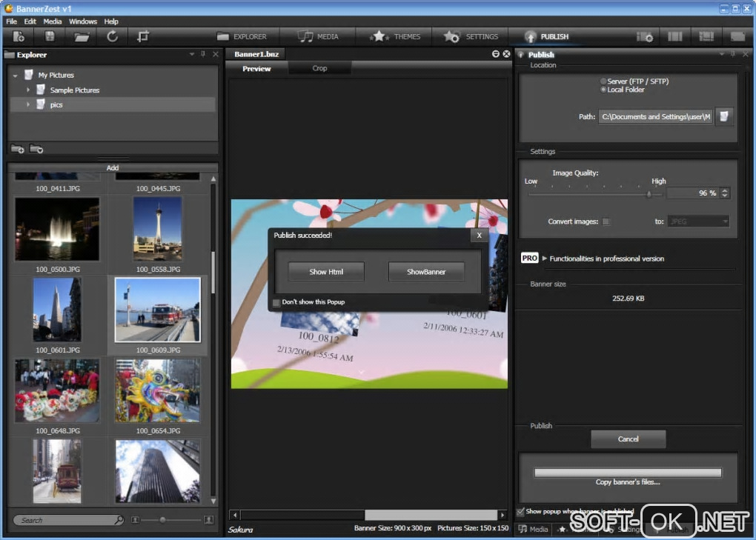756x540 pixels.
Task: Close the Publish succeeded popup
Action: [x=479, y=235]
